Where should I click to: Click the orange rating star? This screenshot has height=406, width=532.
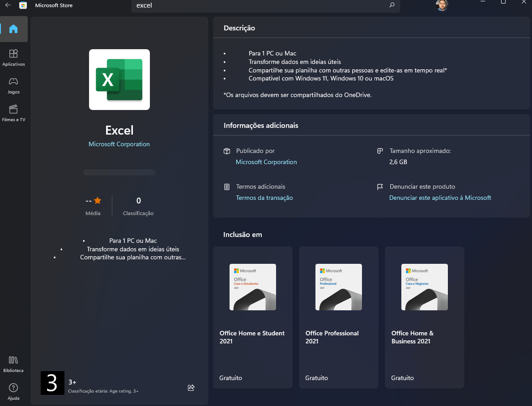click(x=98, y=200)
